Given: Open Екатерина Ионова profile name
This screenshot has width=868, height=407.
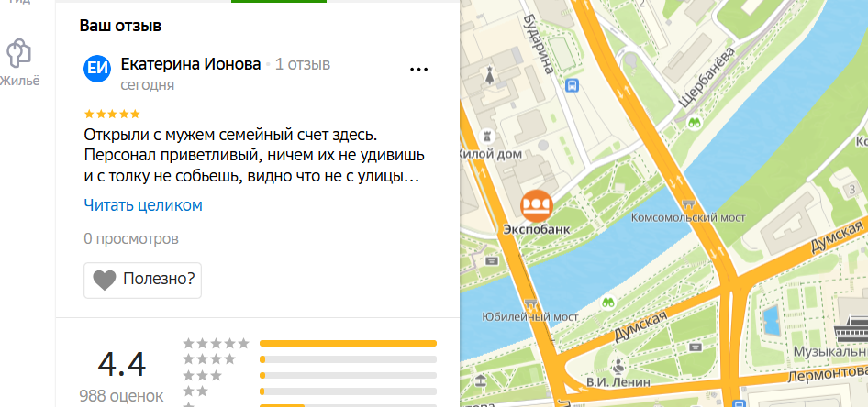Looking at the screenshot, I should (191, 65).
